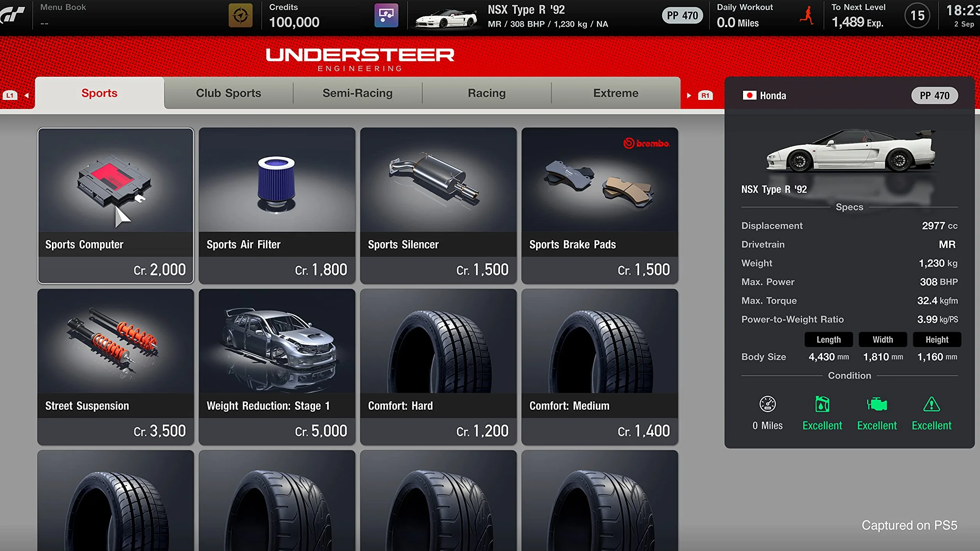Click the Width body size label
This screenshot has height=551, width=980.
pos(883,339)
